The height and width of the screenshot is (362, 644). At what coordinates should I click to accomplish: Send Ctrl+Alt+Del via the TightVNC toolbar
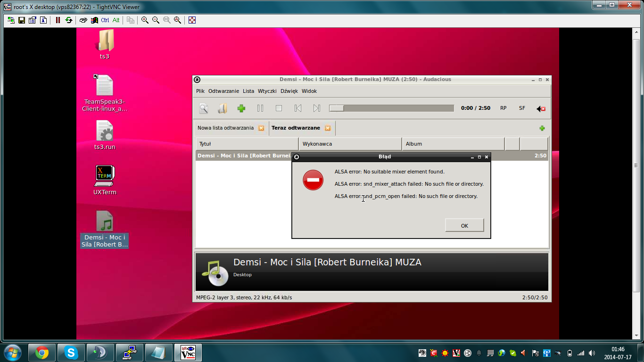(83, 20)
